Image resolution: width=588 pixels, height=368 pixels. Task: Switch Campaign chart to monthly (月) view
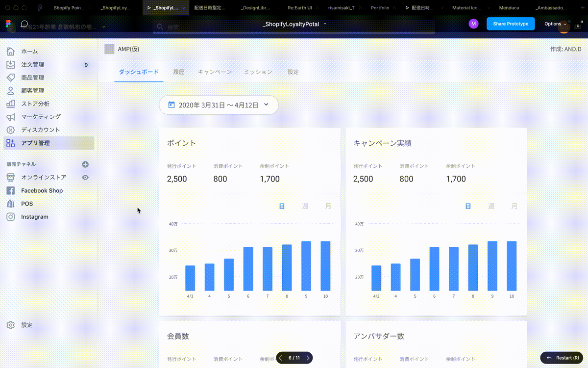pyautogui.click(x=514, y=206)
